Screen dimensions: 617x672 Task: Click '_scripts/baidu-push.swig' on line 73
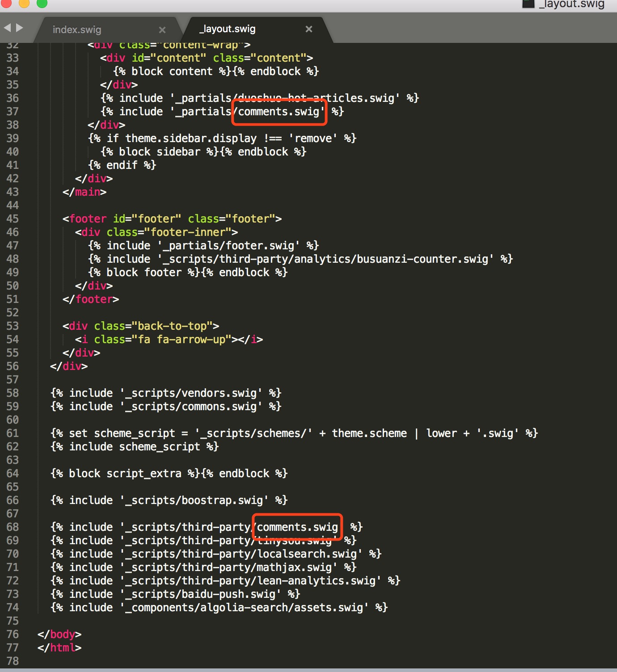pos(200,594)
